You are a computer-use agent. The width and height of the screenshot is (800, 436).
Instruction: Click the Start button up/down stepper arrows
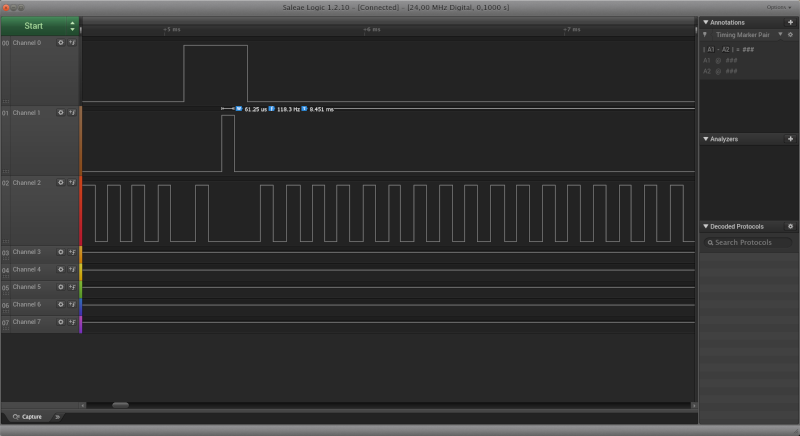click(72, 25)
